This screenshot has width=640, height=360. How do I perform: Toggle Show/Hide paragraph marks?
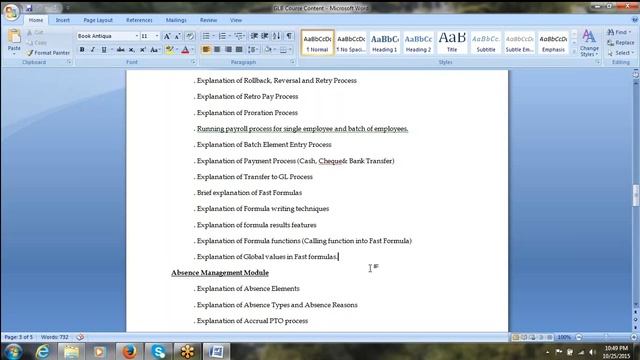(x=289, y=36)
